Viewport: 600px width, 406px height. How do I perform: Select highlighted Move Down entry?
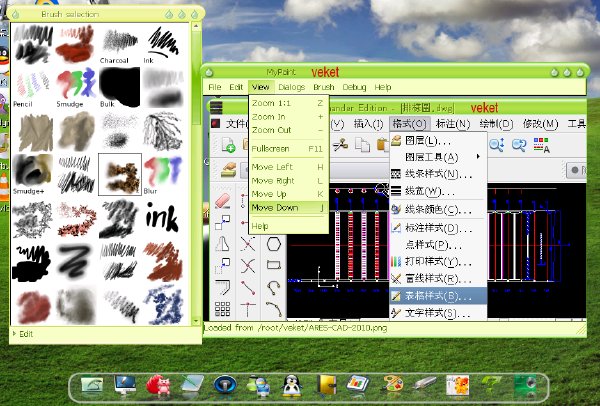[x=288, y=208]
